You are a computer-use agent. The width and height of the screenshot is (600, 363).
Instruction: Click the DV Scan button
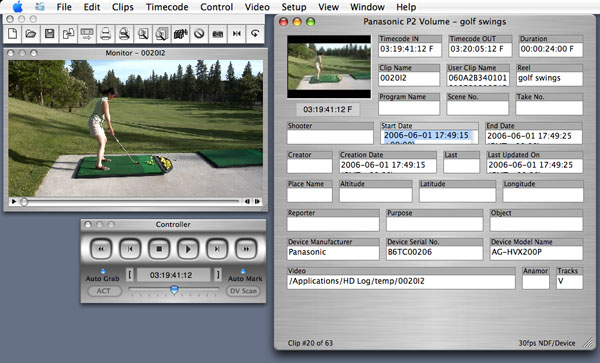(243, 291)
